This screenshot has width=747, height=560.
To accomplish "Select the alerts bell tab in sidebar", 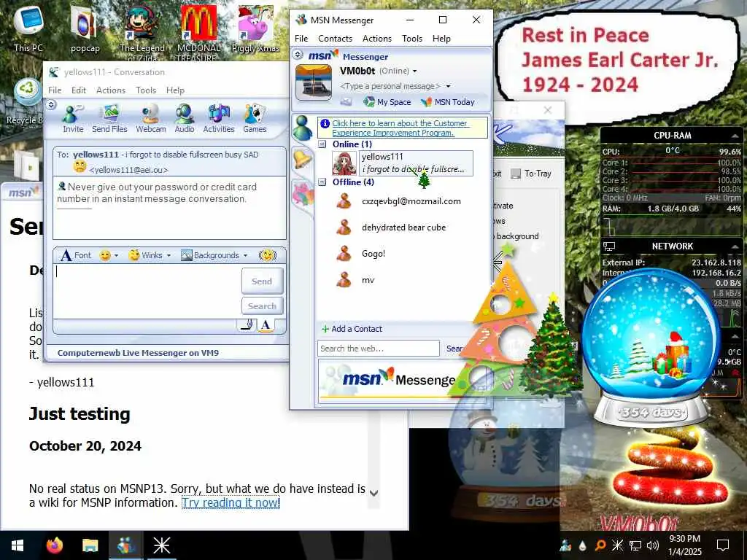I will (302, 160).
